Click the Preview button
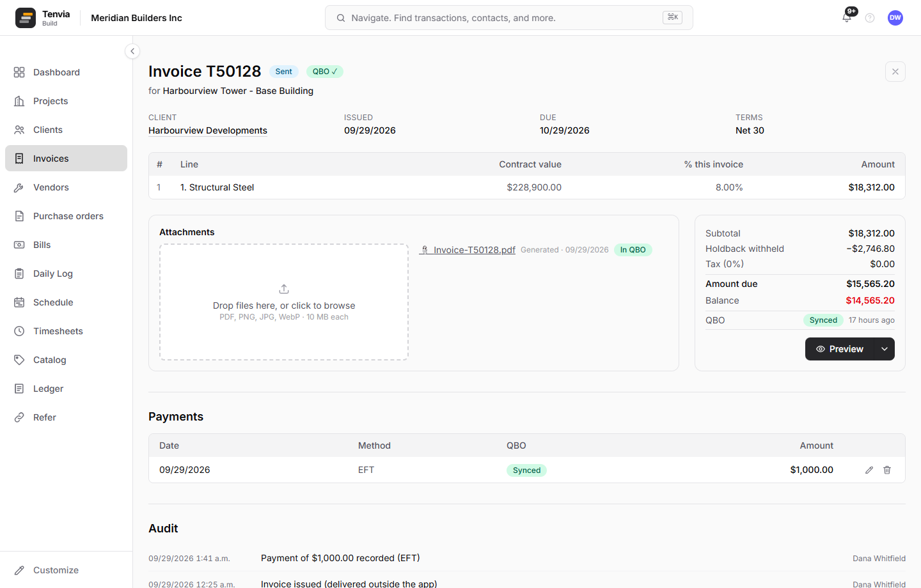Viewport: 921px width, 588px height. pyautogui.click(x=840, y=349)
